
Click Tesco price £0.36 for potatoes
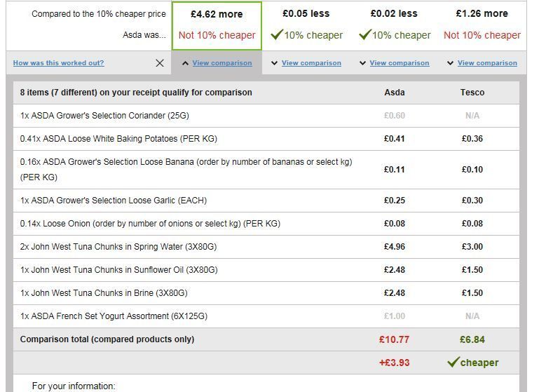click(x=472, y=139)
